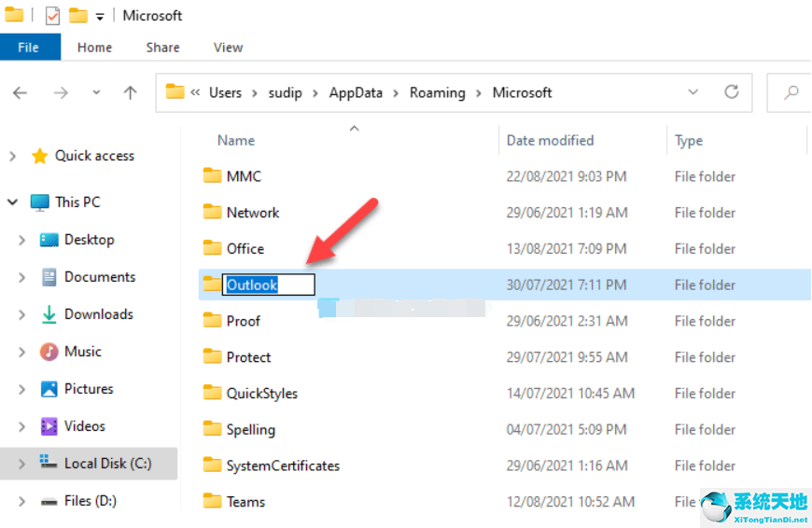The height and width of the screenshot is (528, 812).
Task: Go up one folder level
Action: [131, 92]
